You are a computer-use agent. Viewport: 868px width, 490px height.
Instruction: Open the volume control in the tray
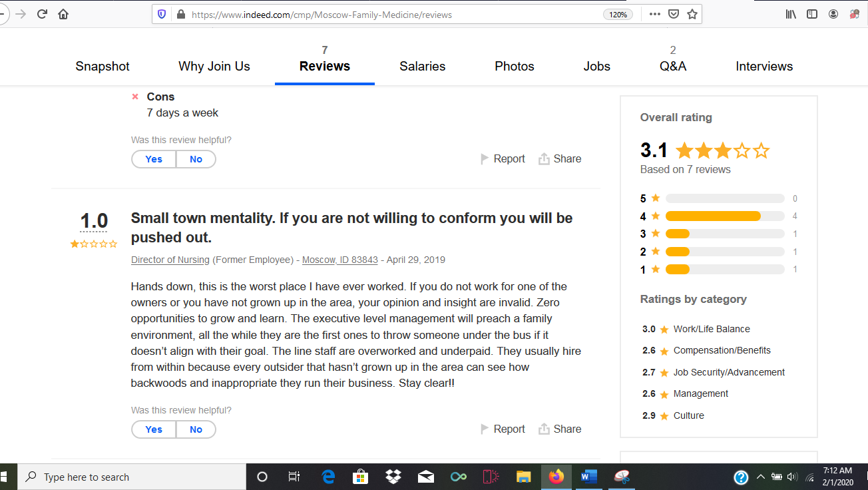tap(792, 477)
